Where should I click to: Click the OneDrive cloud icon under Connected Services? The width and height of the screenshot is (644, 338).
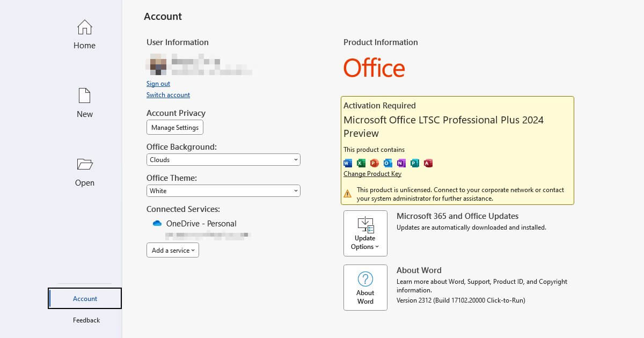pyautogui.click(x=157, y=224)
